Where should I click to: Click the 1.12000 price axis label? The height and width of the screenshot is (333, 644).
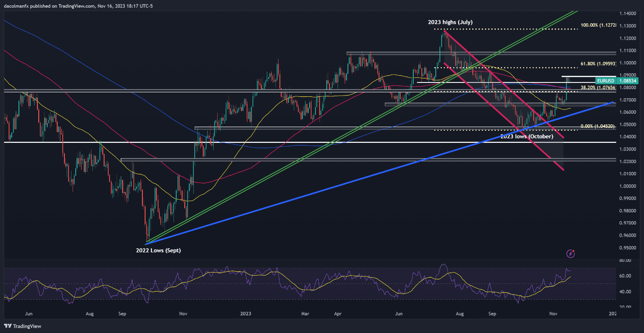(x=627, y=38)
